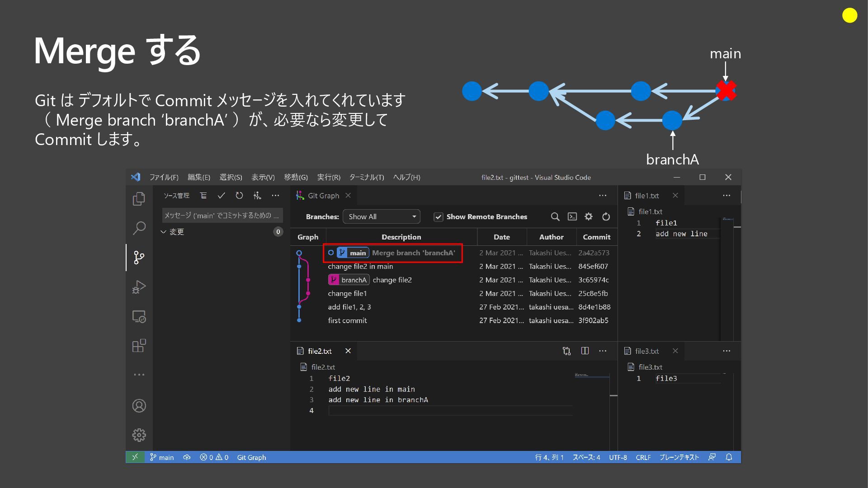This screenshot has width=868, height=488.
Task: Open Run and Debug view
Action: (139, 287)
